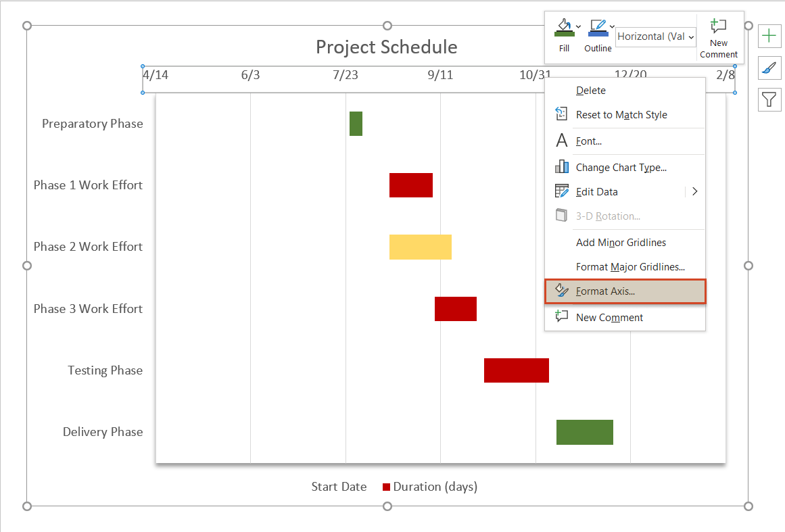Choose Delete from the context menu
785x532 pixels.
point(591,90)
